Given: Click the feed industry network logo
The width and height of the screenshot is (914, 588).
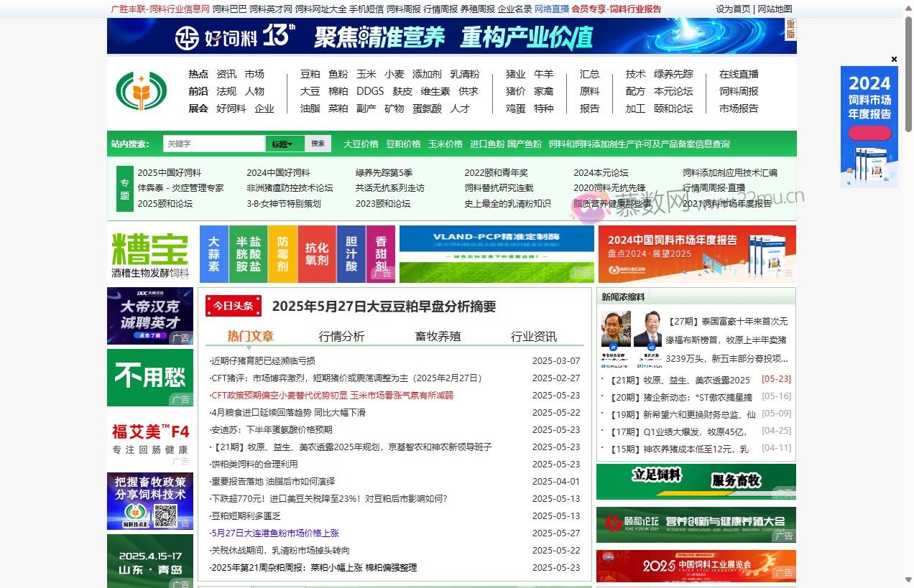Looking at the screenshot, I should [141, 91].
